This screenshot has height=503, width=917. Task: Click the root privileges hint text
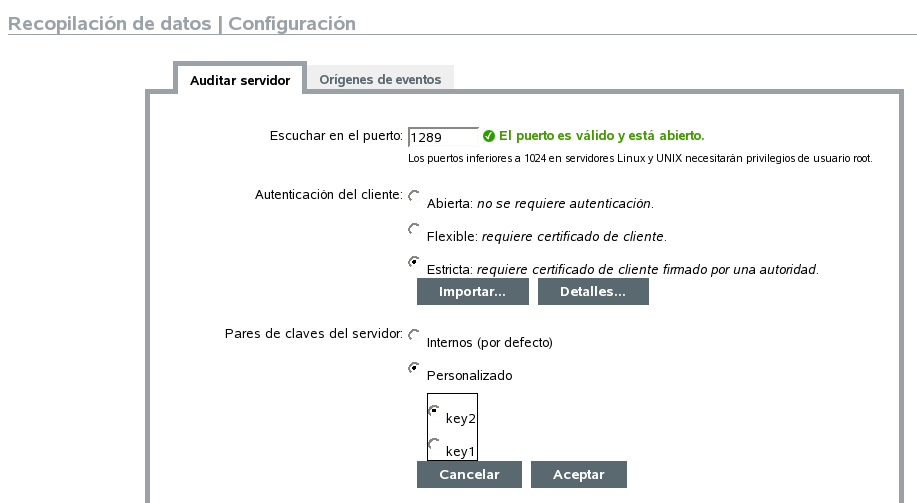pos(641,158)
